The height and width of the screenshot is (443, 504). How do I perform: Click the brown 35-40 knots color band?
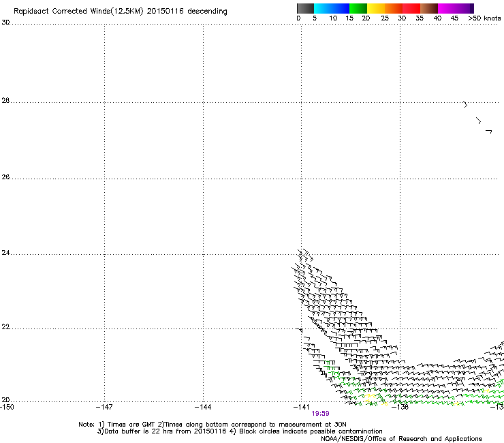point(429,8)
